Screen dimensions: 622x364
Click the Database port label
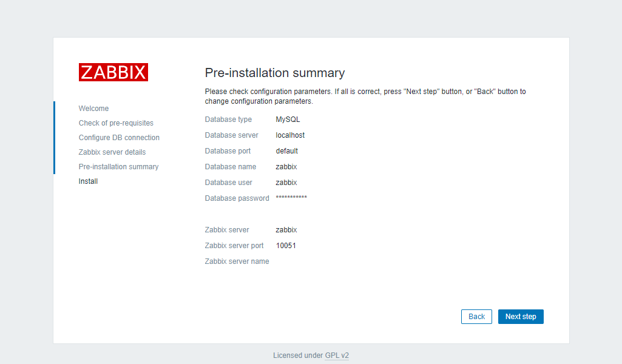pyautogui.click(x=228, y=151)
